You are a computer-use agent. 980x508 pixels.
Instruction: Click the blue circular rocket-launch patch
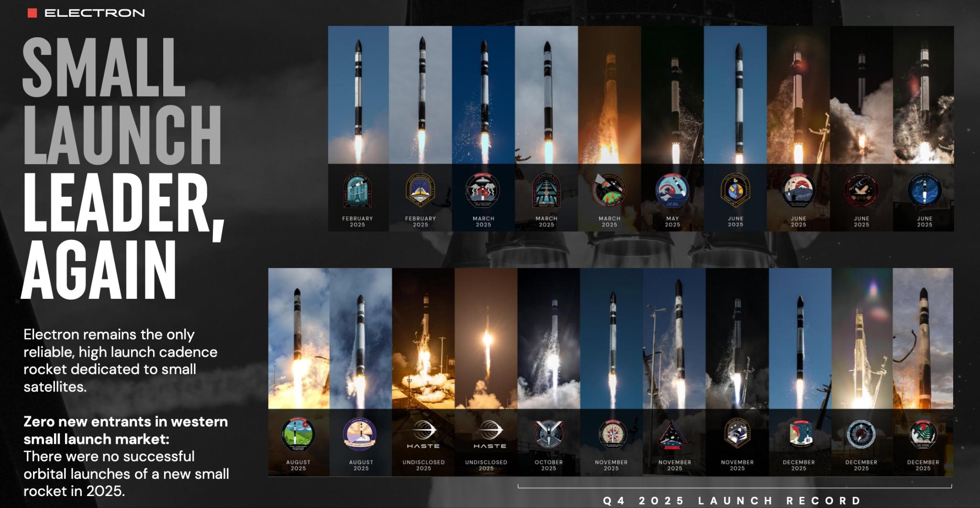point(924,191)
